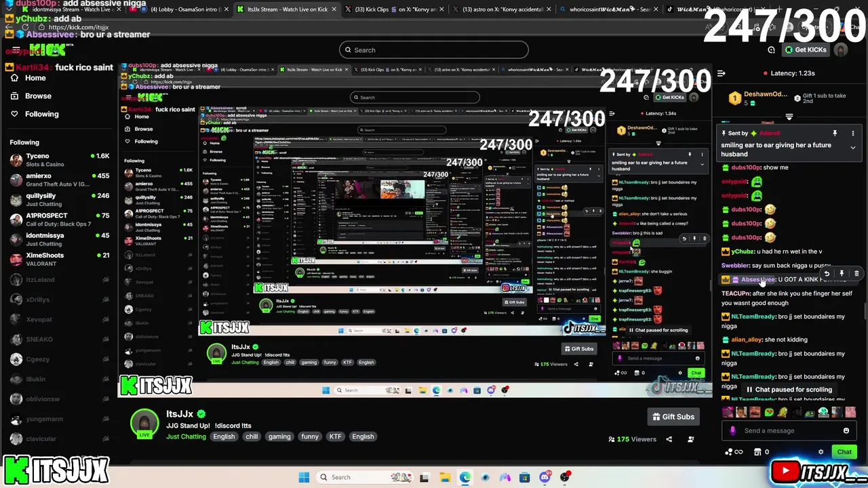Expand the gift leaderboard with the handle below it
This screenshot has width=868, height=488.
click(789, 117)
